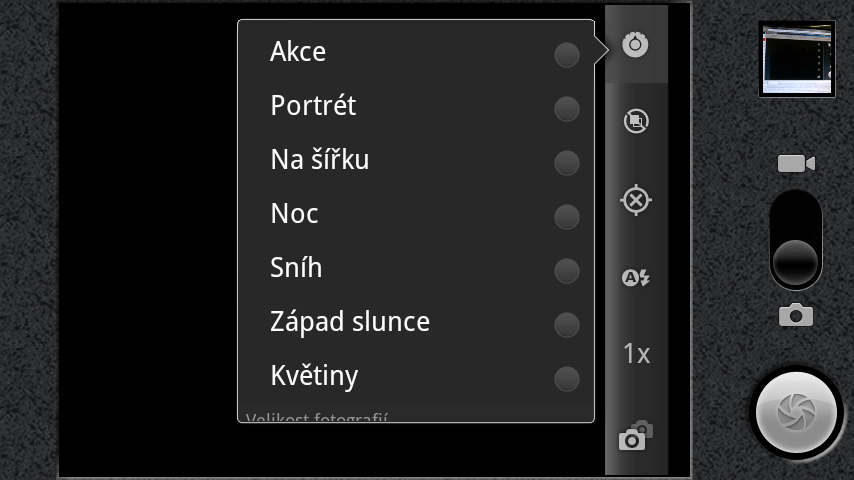854x480 pixels.
Task: Tap the video camera mode icon
Action: click(796, 163)
